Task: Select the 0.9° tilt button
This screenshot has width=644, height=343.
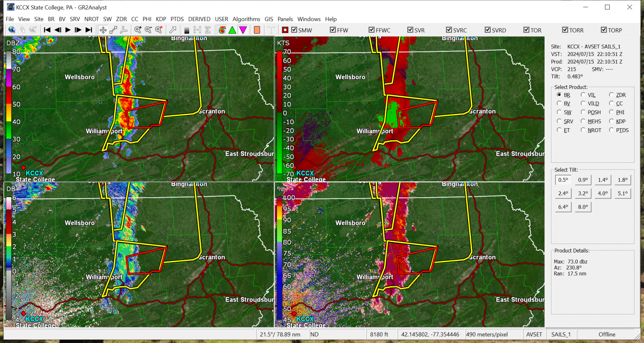Action: pos(583,180)
